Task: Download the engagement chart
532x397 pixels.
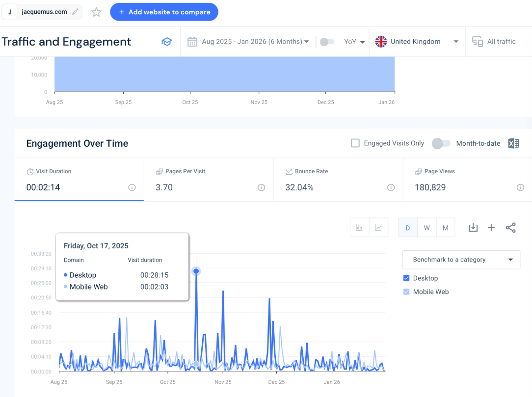Action: click(473, 228)
